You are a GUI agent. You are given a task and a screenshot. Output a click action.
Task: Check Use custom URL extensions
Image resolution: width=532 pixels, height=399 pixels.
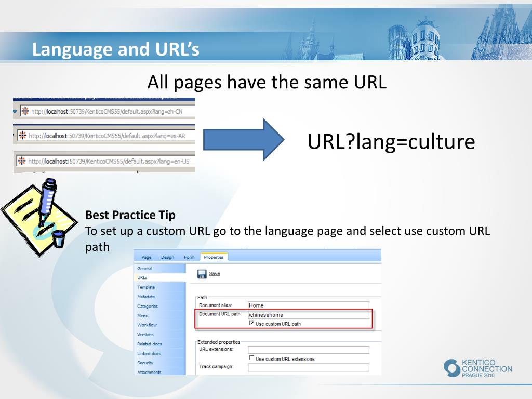click(x=252, y=358)
